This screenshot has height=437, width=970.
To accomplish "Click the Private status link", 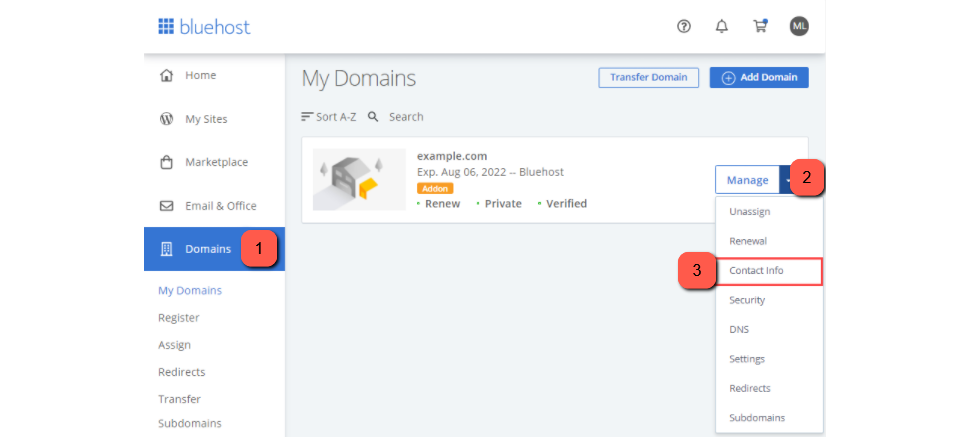I will (x=503, y=204).
